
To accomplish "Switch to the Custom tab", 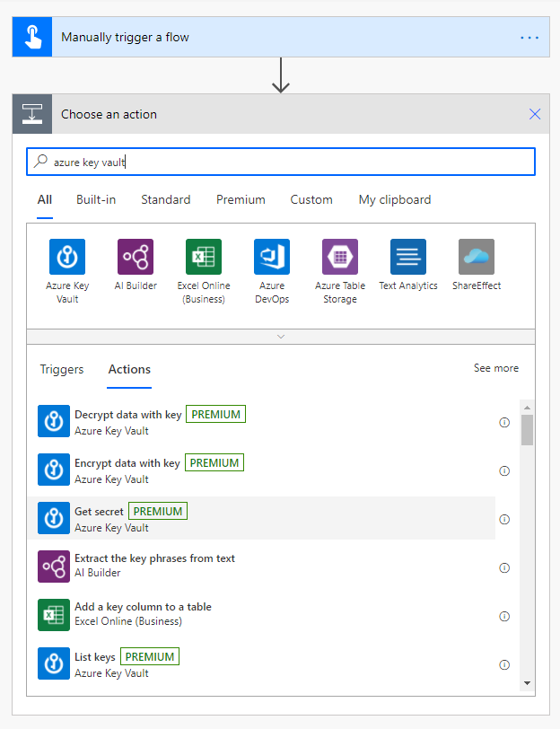I will point(311,200).
